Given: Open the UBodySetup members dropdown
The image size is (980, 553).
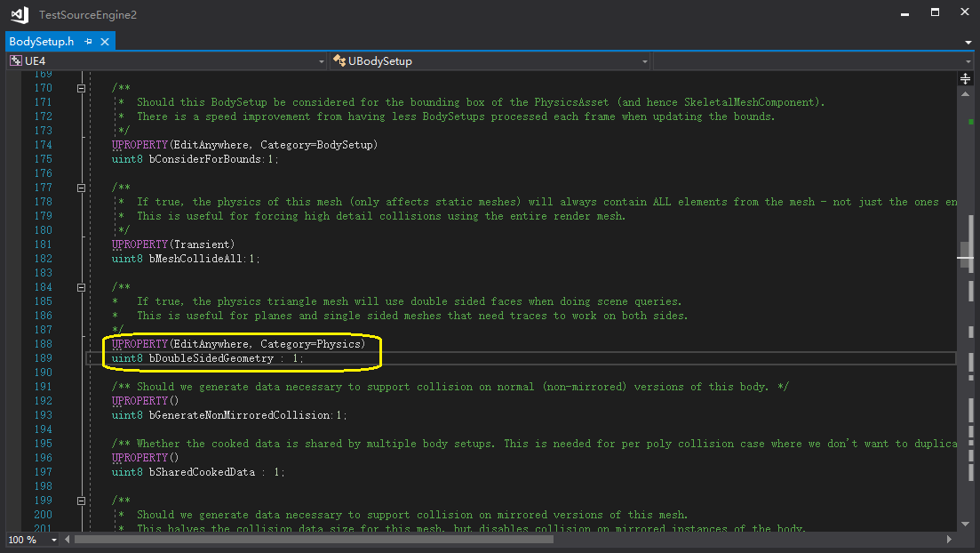Looking at the screenshot, I should point(644,60).
